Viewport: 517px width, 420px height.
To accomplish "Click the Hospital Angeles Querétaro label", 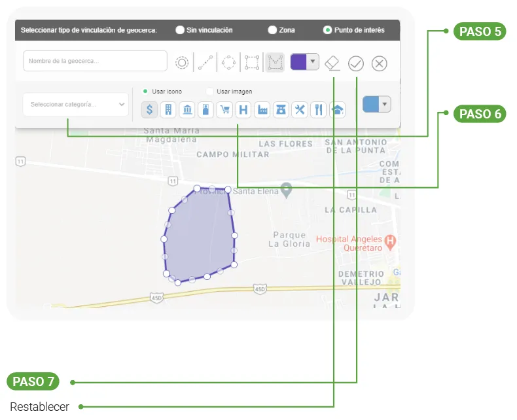I will 349,243.
